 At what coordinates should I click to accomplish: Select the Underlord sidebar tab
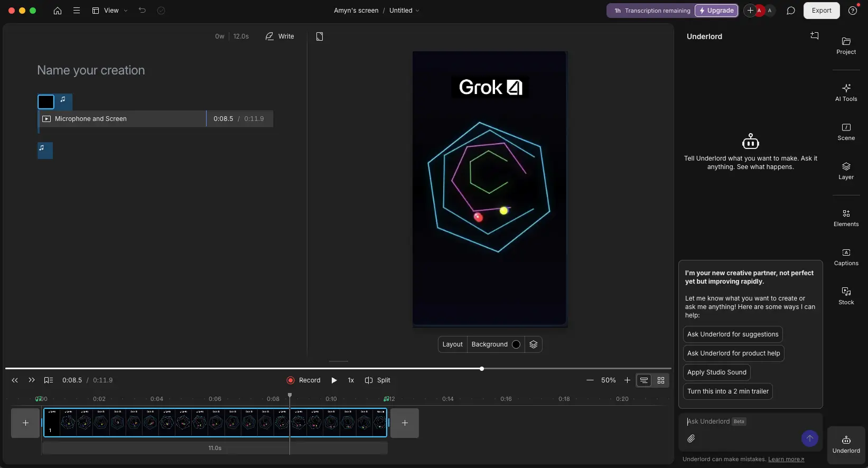coord(846,445)
